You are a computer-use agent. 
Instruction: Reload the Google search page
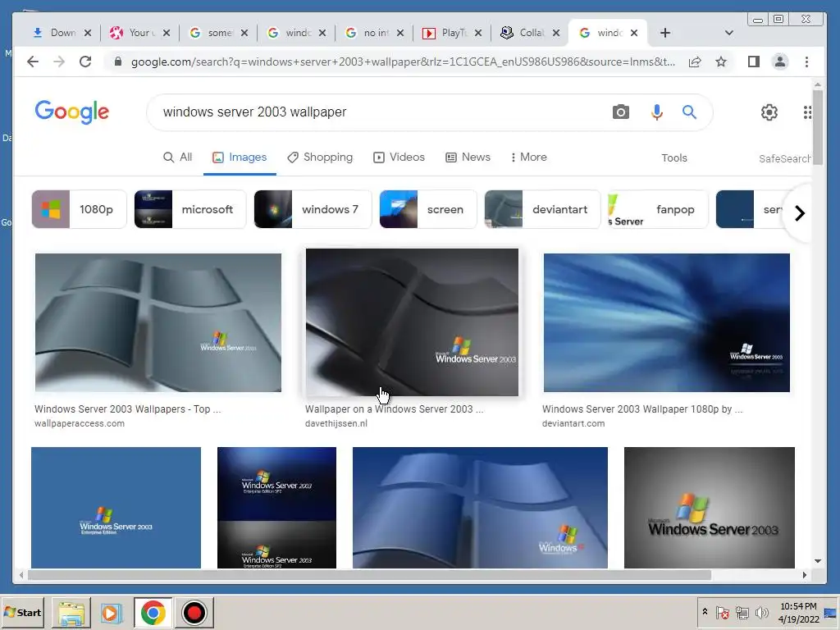pos(85,62)
